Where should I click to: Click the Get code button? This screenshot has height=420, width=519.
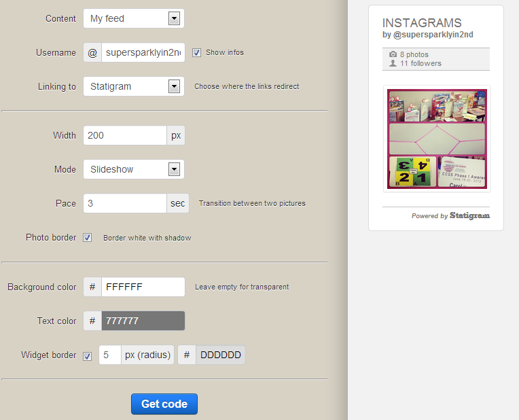[164, 404]
